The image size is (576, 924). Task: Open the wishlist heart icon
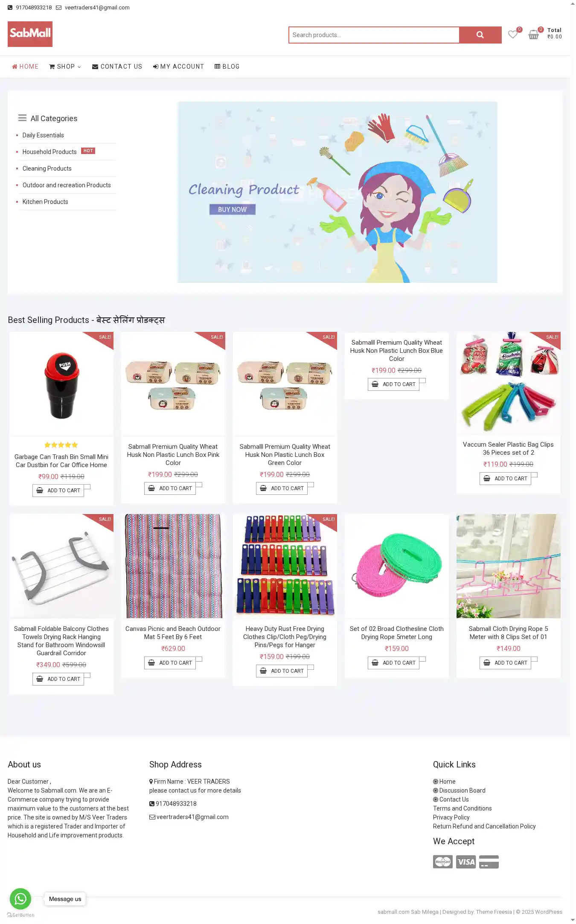(513, 35)
